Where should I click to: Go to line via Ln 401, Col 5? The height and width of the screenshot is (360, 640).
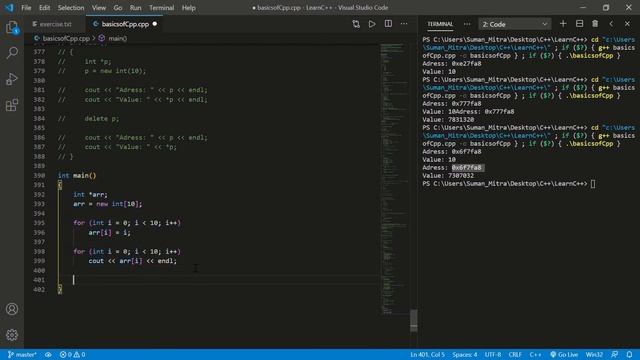coord(427,355)
